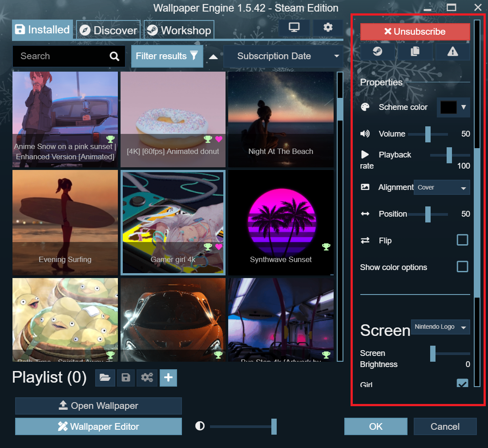Uncheck the Girl checkbox
Screen dimensions: 488x448
click(x=462, y=383)
